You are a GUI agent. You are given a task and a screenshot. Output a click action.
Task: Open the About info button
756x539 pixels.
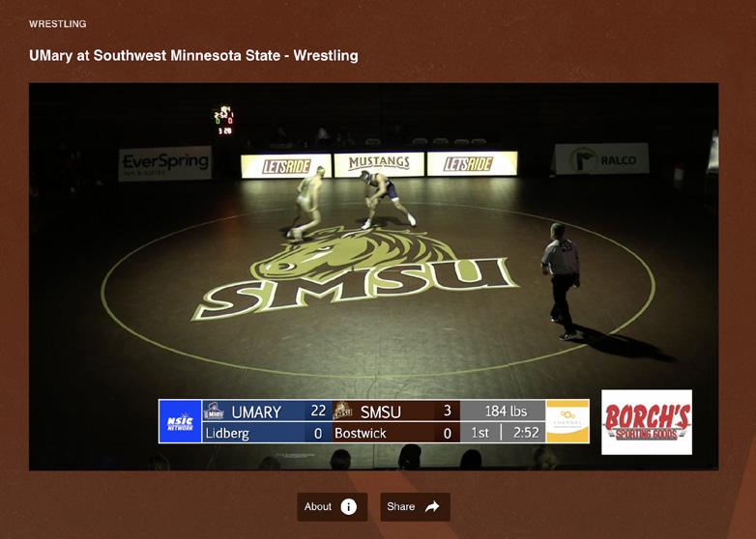[333, 507]
